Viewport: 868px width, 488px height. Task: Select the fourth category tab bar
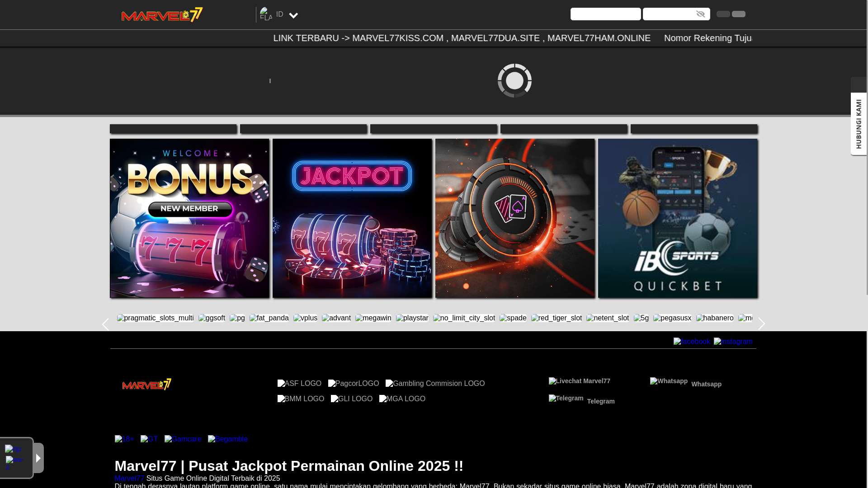click(x=564, y=129)
